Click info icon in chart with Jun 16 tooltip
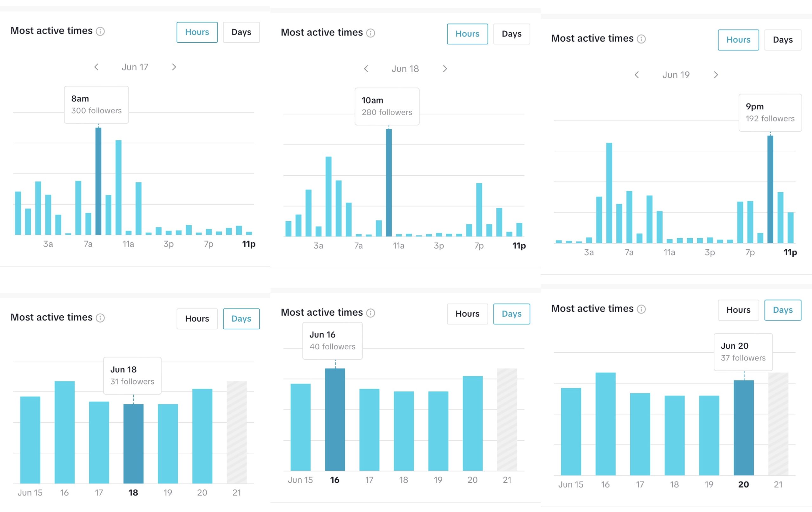This screenshot has width=812, height=512. (x=370, y=313)
